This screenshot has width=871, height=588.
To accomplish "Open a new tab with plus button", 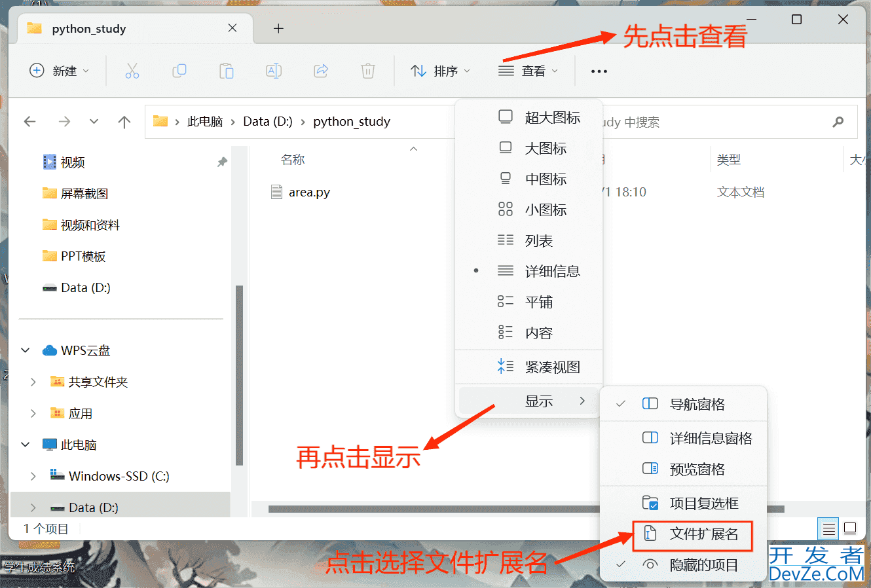I will click(x=278, y=28).
